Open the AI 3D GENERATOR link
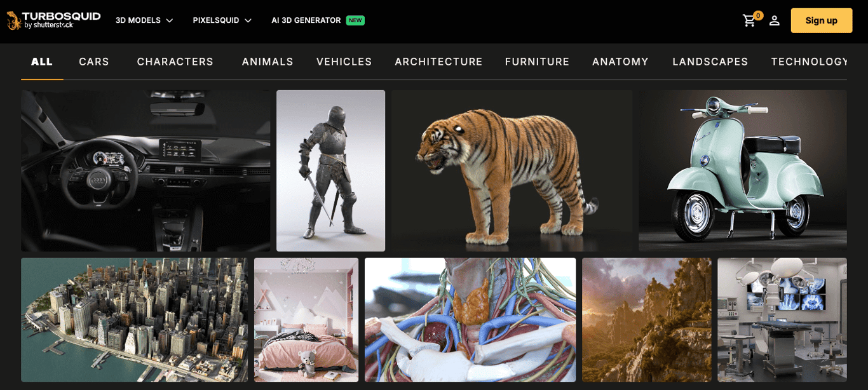This screenshot has height=390, width=868. point(308,20)
